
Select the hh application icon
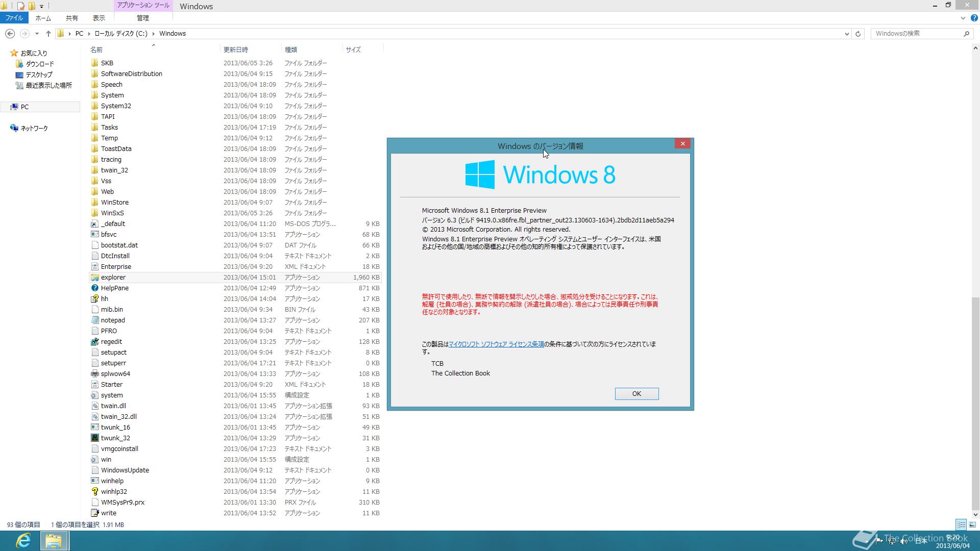click(94, 299)
